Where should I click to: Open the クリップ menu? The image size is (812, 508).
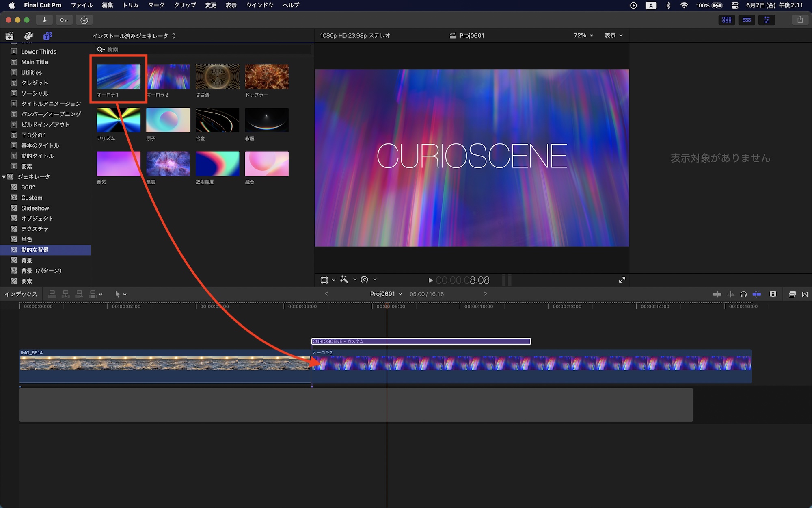click(x=185, y=5)
